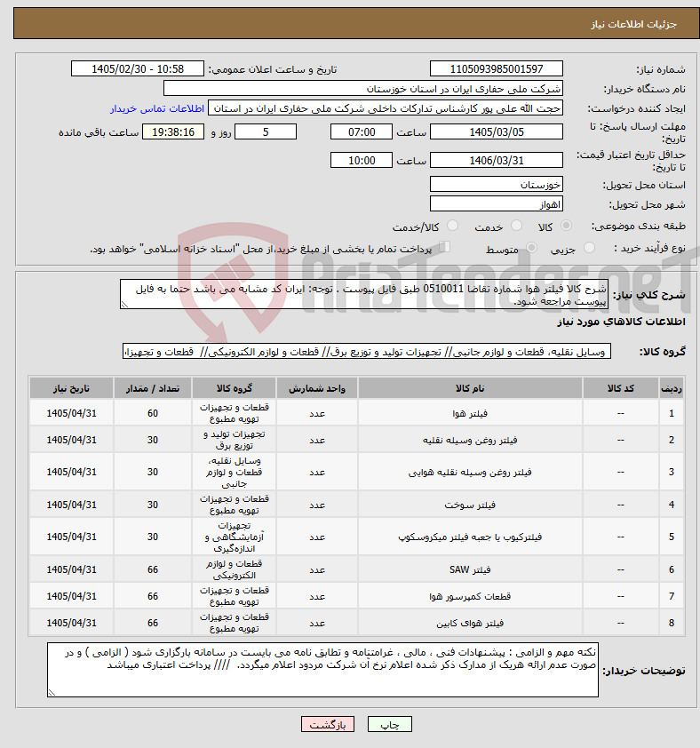Click the request creator name field
The height and width of the screenshot is (748, 700).
pyautogui.click(x=386, y=107)
